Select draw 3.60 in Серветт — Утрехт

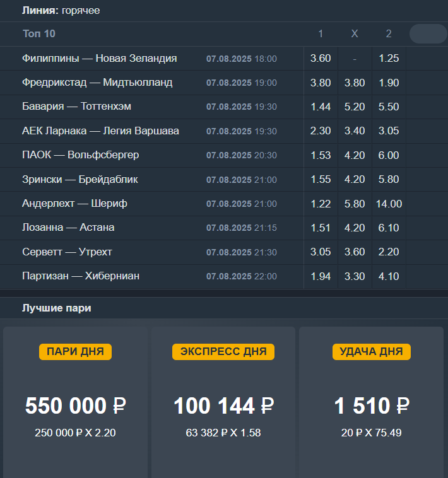[355, 252]
